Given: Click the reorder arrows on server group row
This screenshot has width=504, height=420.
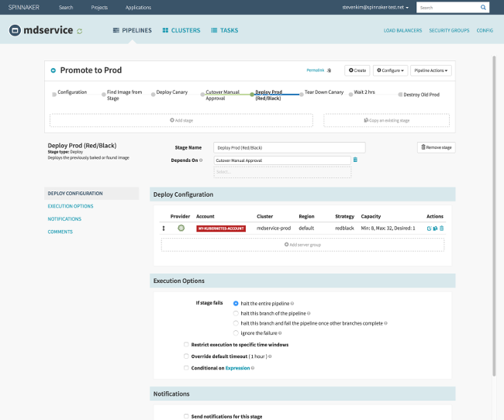Looking at the screenshot, I should pyautogui.click(x=163, y=228).
